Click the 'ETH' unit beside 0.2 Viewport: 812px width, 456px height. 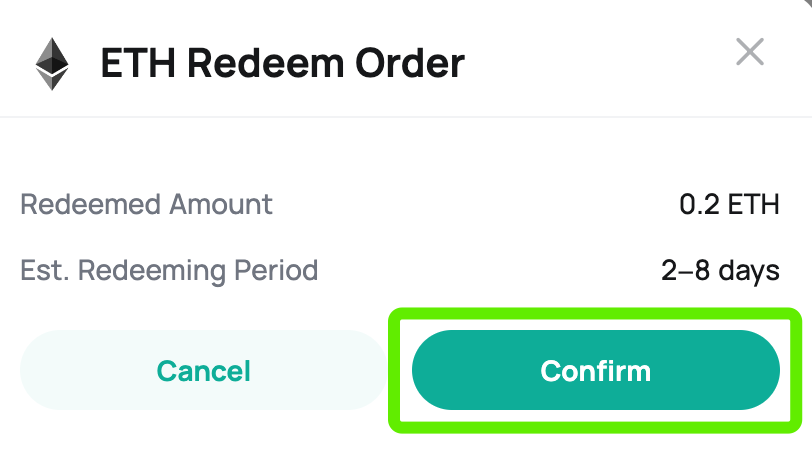pyautogui.click(x=754, y=204)
